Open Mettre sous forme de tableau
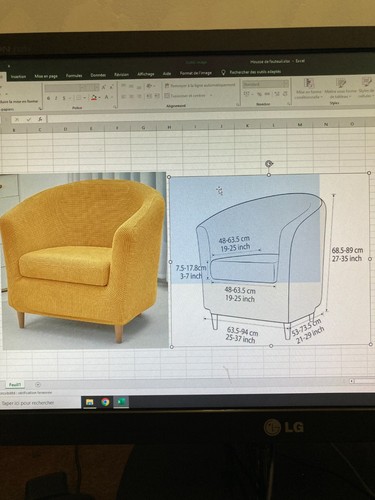 pos(340,88)
